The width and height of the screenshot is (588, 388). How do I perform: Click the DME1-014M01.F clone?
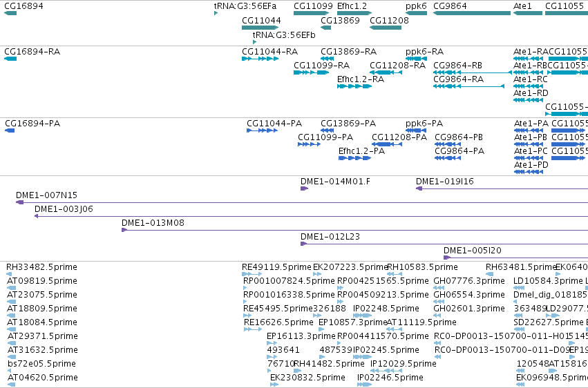[305, 188]
